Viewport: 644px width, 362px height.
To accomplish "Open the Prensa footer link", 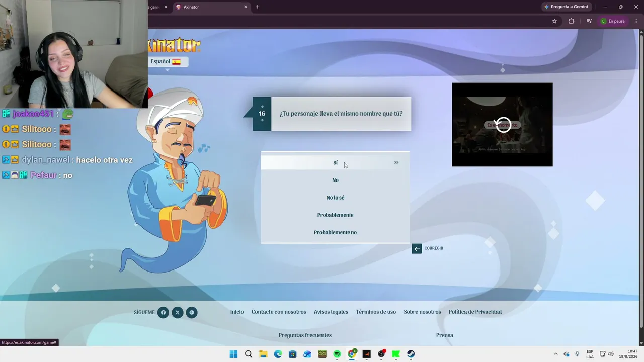I will coord(445,335).
